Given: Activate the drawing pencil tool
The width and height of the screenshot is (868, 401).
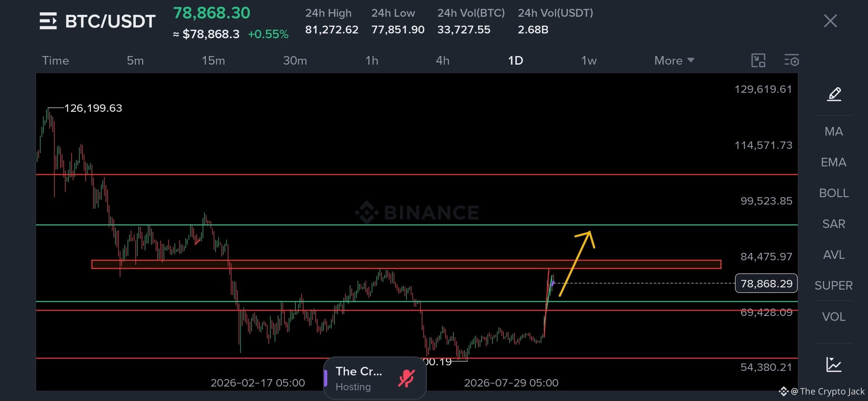Looking at the screenshot, I should click(834, 94).
